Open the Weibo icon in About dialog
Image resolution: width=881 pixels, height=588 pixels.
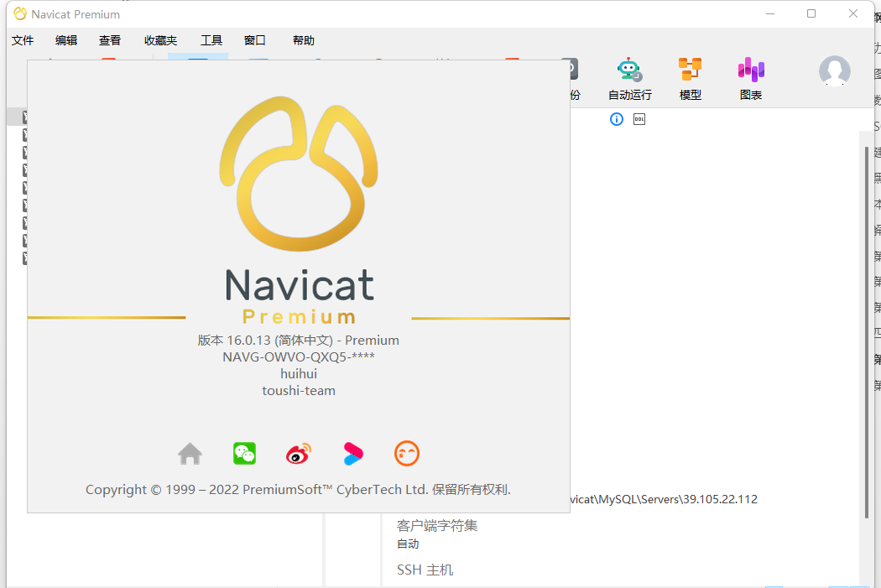point(299,454)
